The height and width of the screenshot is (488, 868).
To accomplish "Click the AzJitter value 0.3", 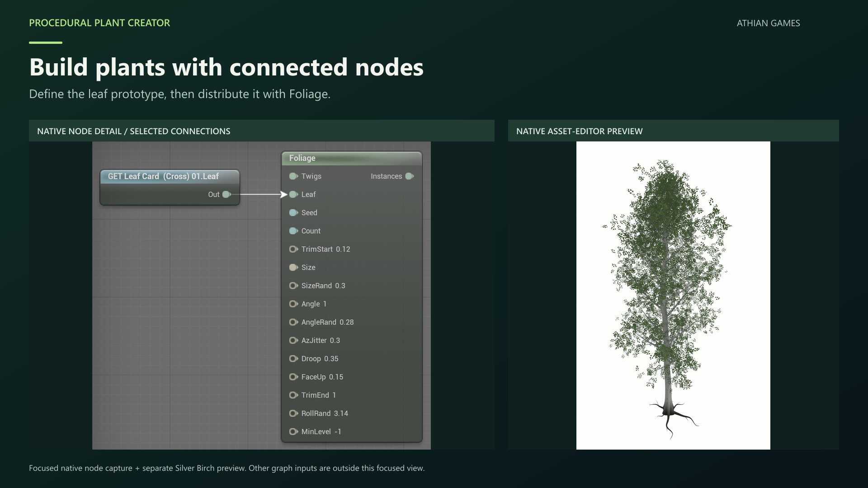I will pos(335,341).
